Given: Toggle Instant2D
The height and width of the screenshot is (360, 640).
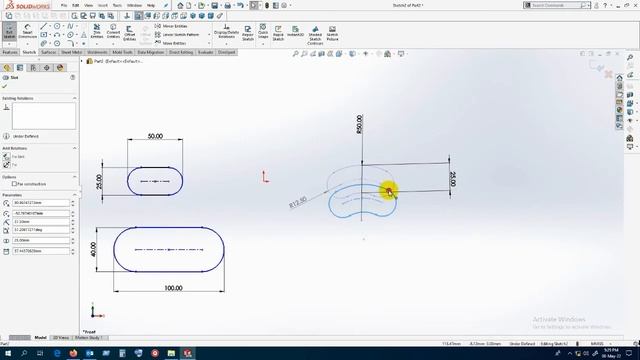Looking at the screenshot, I should 295,31.
